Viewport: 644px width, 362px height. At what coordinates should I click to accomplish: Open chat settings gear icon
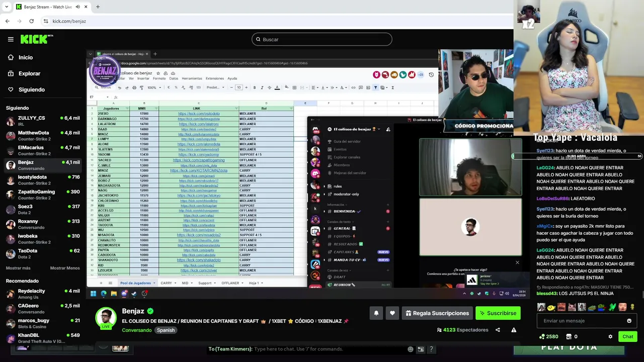(x=610, y=336)
